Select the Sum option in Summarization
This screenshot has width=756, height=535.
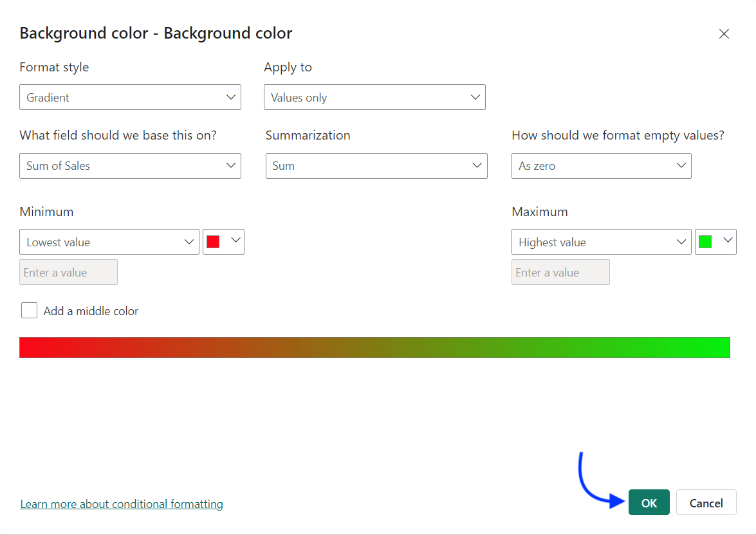[376, 166]
